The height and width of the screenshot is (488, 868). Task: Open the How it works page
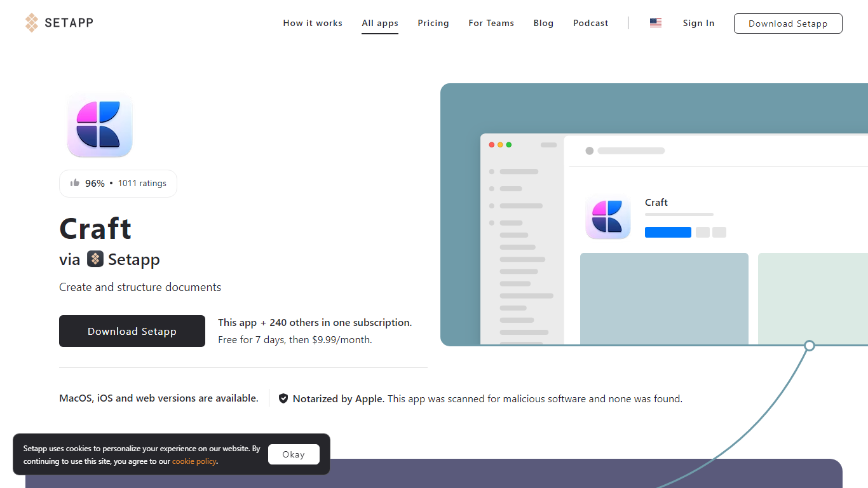point(313,23)
